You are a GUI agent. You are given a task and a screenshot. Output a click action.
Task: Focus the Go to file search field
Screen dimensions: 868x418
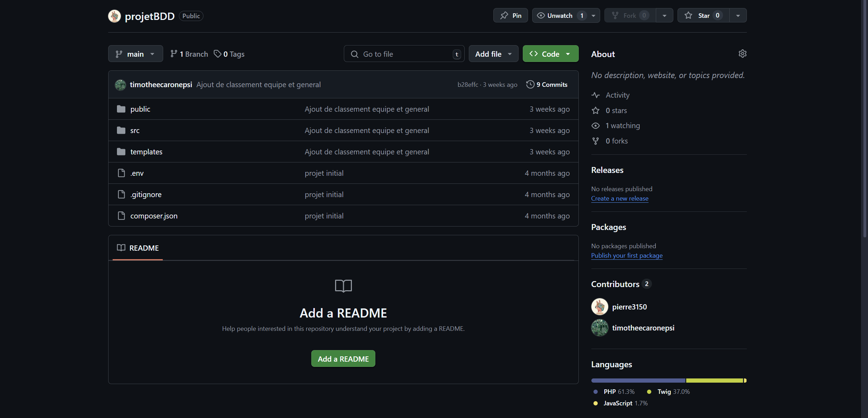tap(404, 54)
